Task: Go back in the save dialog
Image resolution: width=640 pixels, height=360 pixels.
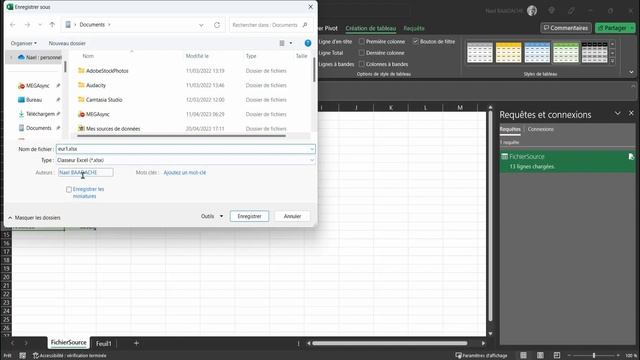Action: coord(13,25)
